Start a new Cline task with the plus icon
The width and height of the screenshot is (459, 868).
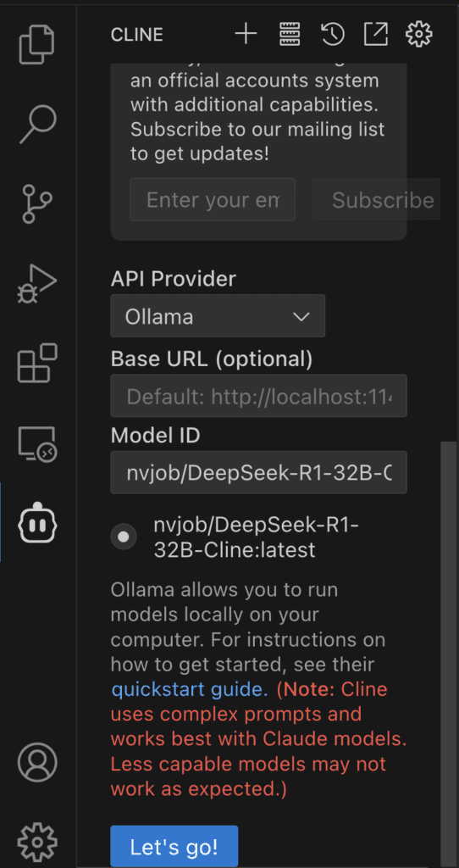pos(246,34)
